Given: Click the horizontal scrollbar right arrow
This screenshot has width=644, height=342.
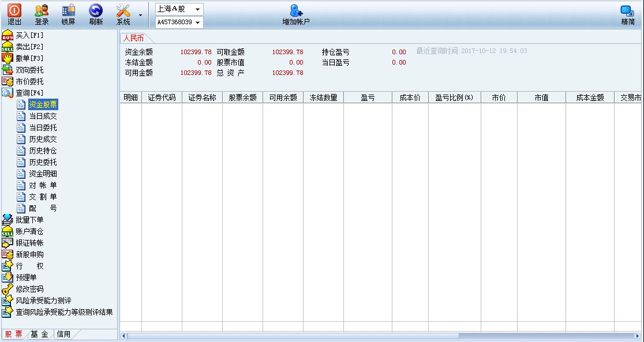Looking at the screenshot, I should tap(637, 336).
